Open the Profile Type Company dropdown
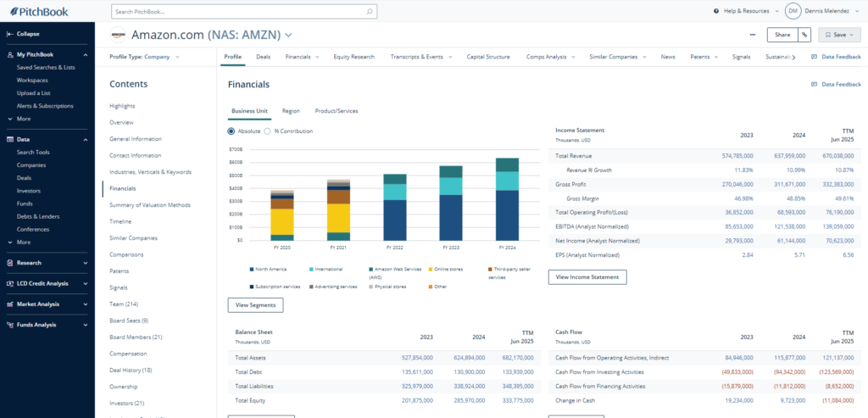Screen dimensions: 868x418 click(x=145, y=57)
